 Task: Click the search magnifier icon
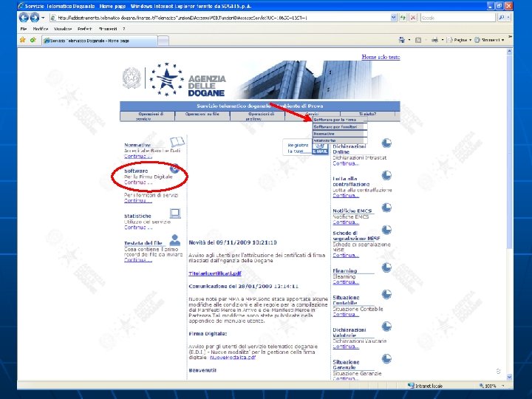(502, 18)
